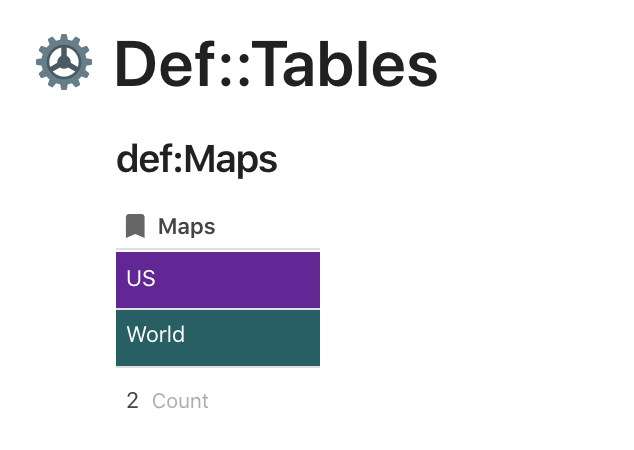Image resolution: width=634 pixels, height=450 pixels.
Task: Click the bookmark icon beside Maps
Action: point(135,226)
